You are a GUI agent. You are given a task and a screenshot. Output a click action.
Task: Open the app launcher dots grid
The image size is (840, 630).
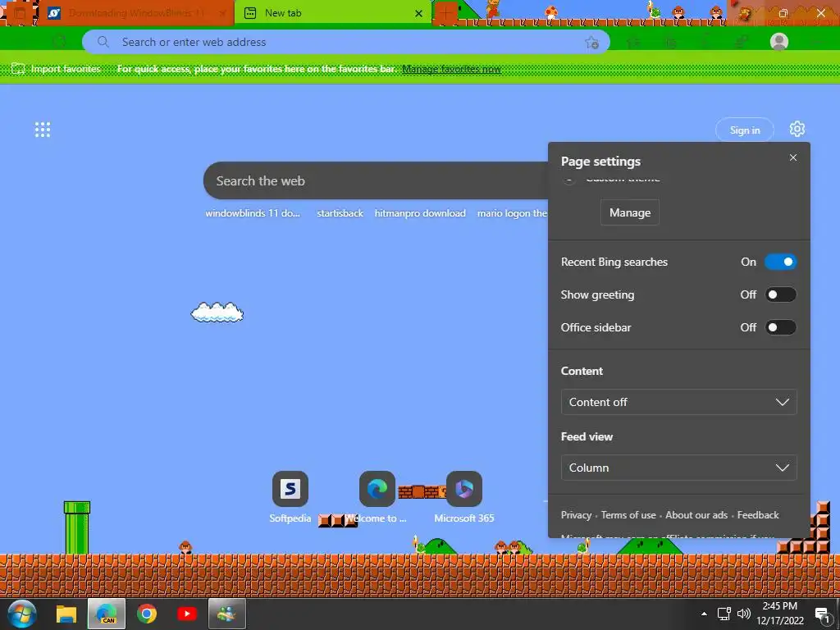pyautogui.click(x=43, y=130)
